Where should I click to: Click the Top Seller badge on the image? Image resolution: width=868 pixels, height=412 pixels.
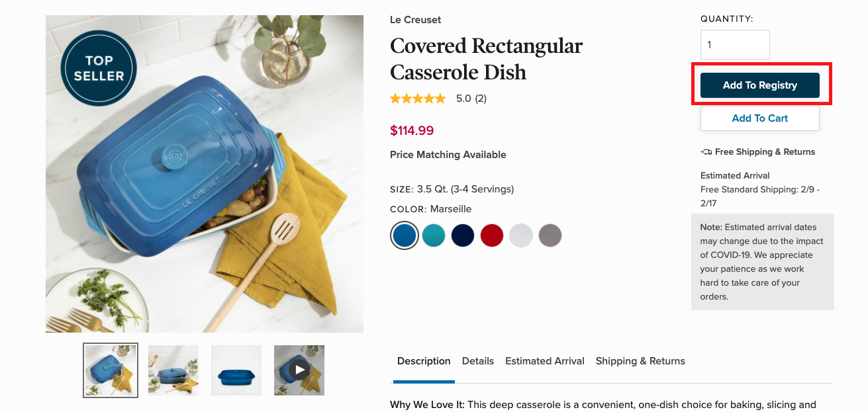98,68
